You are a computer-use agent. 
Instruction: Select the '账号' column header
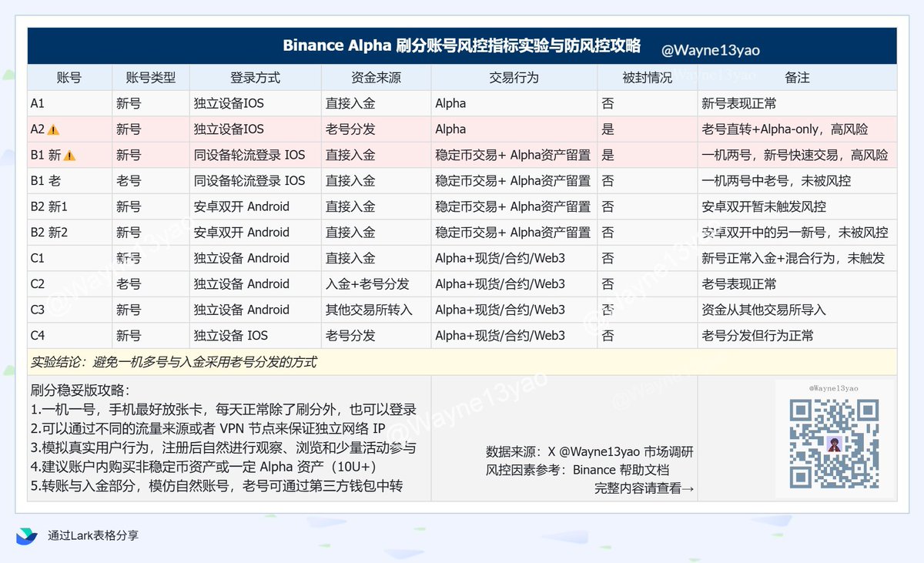[69, 78]
